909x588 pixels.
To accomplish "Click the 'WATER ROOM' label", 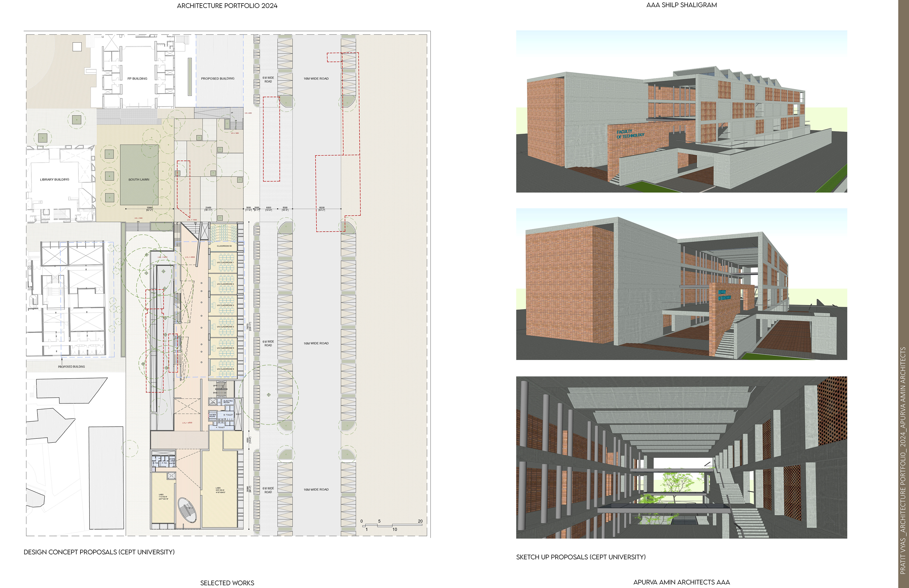I will [x=212, y=416].
